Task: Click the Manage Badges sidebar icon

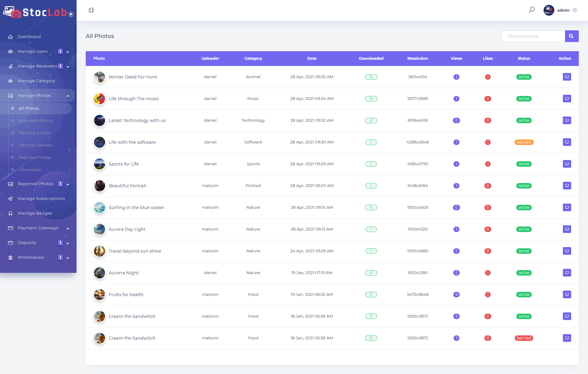Action: point(10,213)
